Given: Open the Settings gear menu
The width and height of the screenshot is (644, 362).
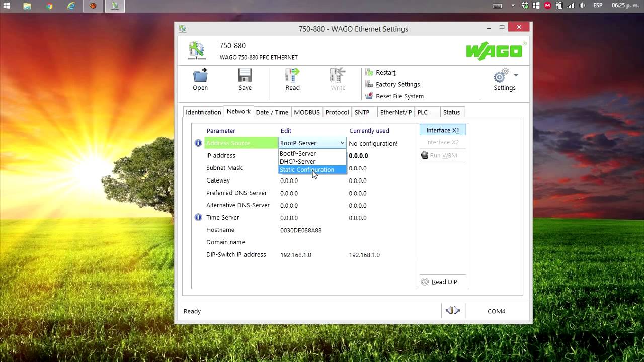Looking at the screenshot, I should tap(505, 80).
